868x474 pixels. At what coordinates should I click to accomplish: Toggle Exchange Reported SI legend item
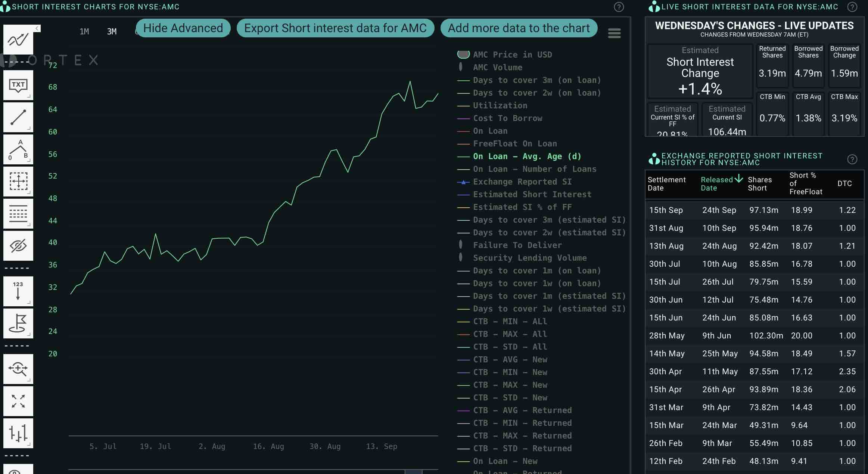click(522, 182)
